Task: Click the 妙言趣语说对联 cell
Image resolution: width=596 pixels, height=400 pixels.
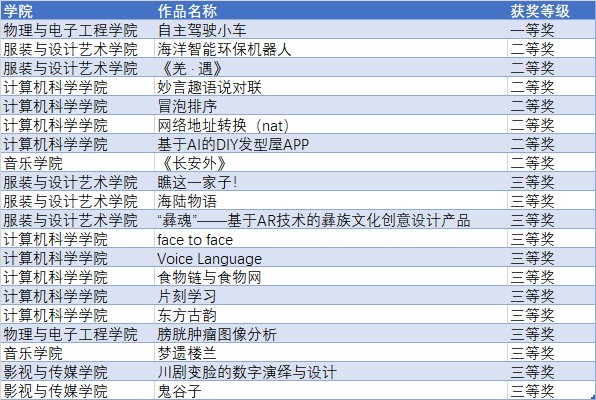Action: point(331,86)
